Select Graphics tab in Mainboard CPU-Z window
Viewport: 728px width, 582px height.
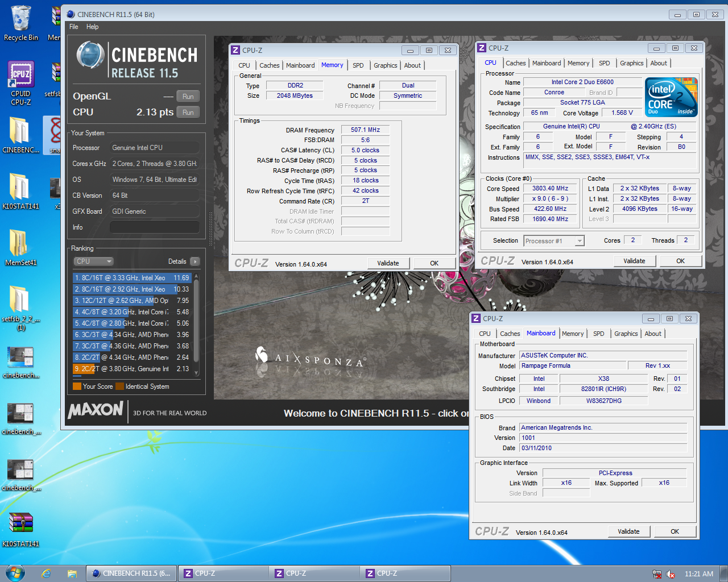(x=626, y=334)
